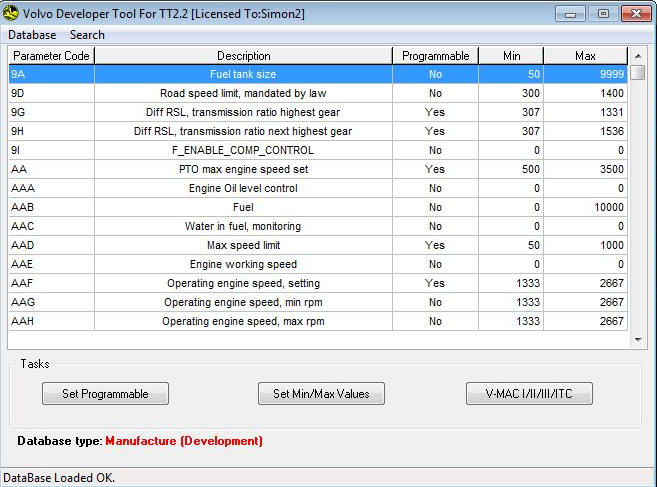Click Programmable Yes in AAD row
This screenshot has width=657, height=487.
(x=435, y=245)
